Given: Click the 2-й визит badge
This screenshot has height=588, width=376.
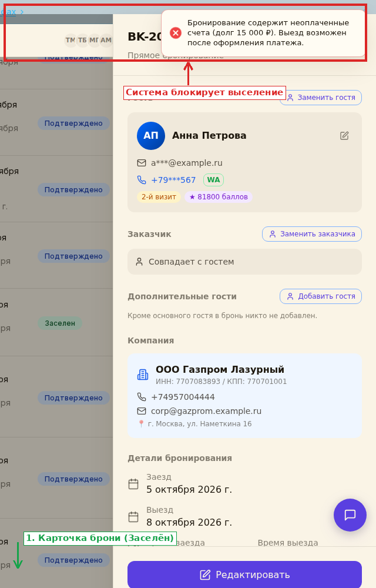Looking at the screenshot, I should click(159, 197).
